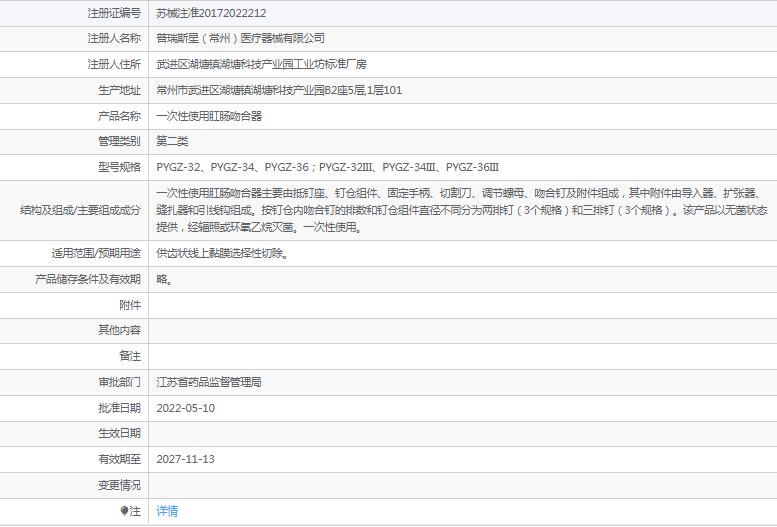This screenshot has height=527, width=777.
Task: Select expiry date 2027-11-13
Action: [x=186, y=459]
